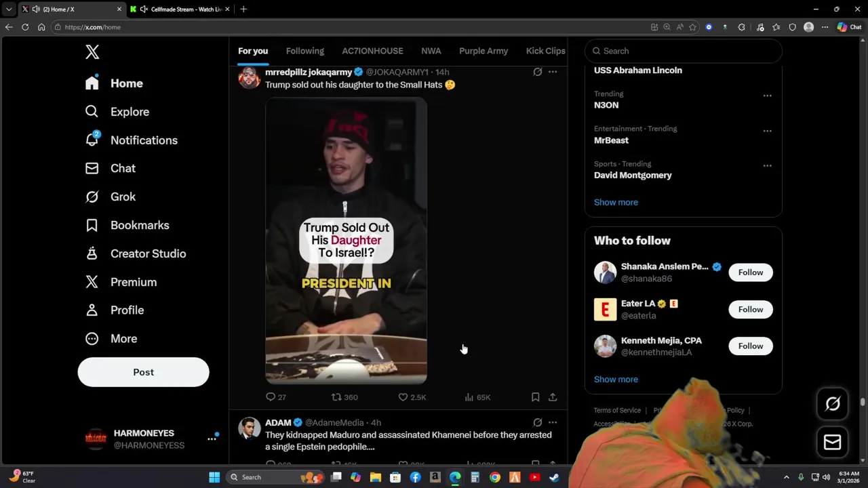
Task: Open a new browser tab
Action: pyautogui.click(x=243, y=9)
